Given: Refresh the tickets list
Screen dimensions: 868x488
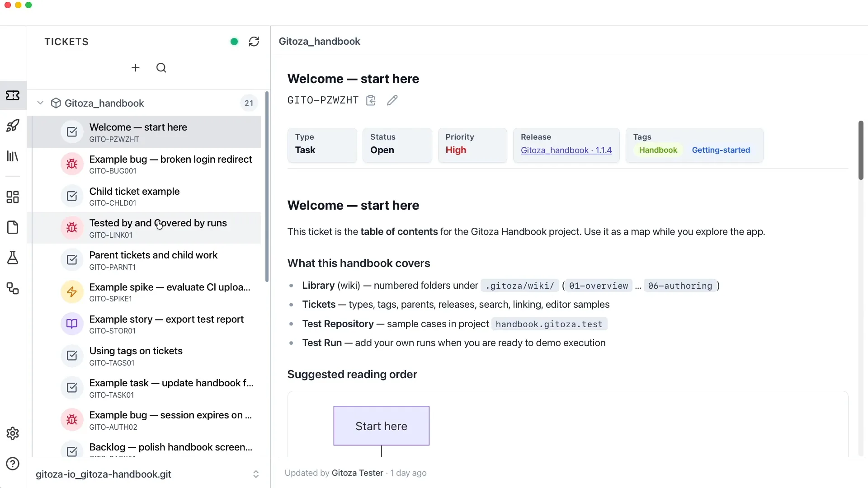Looking at the screenshot, I should 254,42.
